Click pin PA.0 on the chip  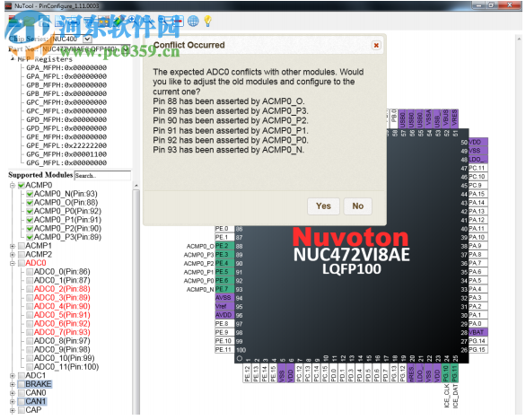tap(478, 324)
